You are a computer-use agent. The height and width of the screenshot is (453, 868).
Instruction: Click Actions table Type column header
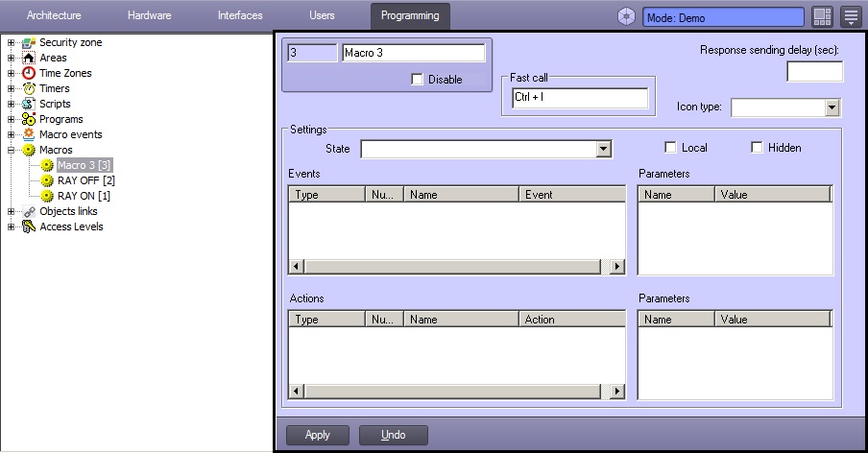(327, 320)
